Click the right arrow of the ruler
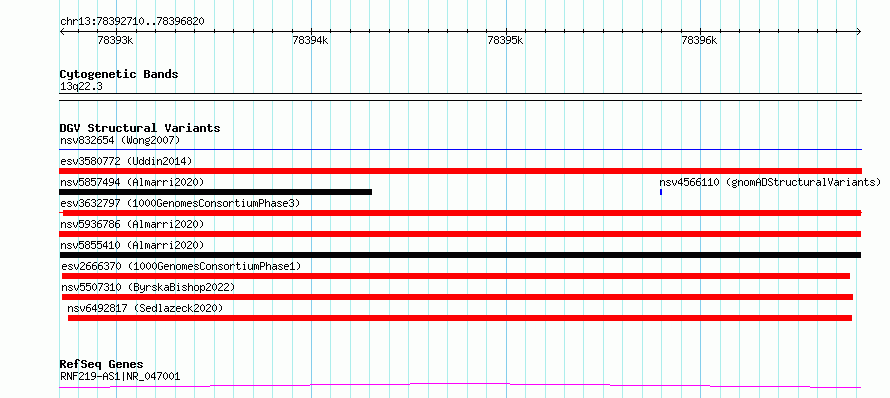 coord(859,31)
